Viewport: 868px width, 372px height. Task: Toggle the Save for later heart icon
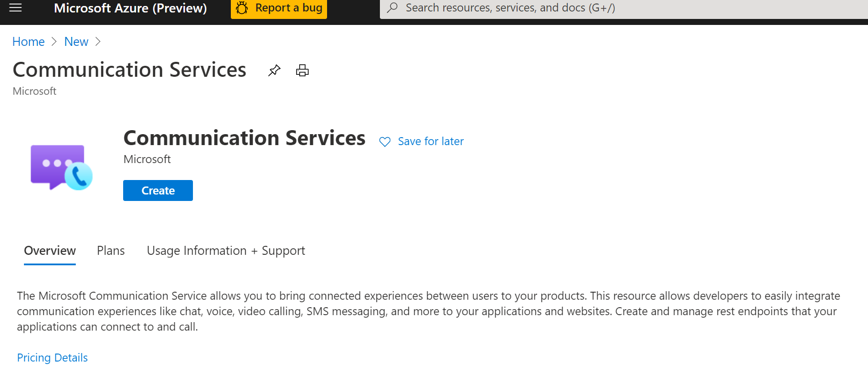(x=385, y=142)
